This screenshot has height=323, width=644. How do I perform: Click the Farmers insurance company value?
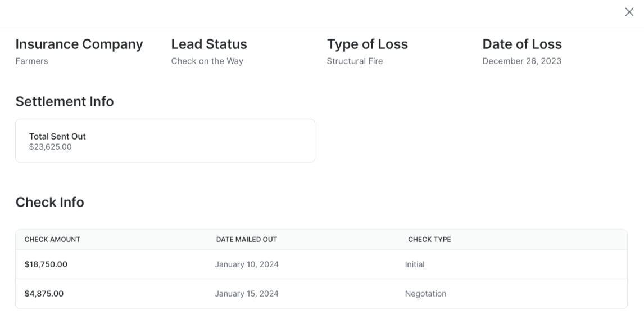pyautogui.click(x=31, y=61)
